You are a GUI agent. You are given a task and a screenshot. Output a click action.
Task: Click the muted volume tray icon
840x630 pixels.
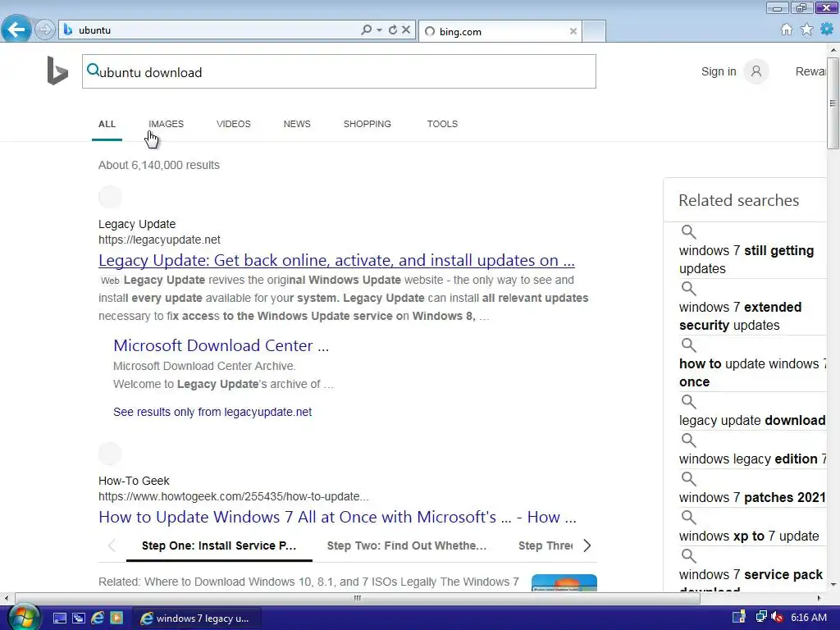[x=778, y=618]
